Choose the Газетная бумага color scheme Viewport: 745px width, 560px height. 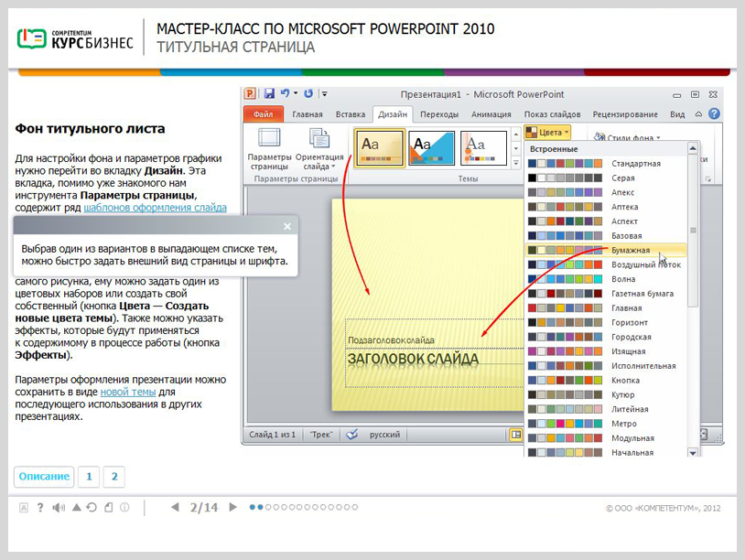[x=606, y=294]
